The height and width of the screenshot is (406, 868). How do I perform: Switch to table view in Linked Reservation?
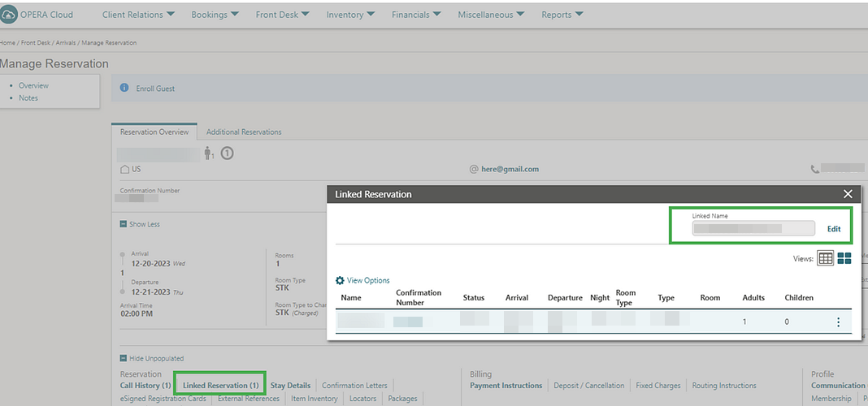click(826, 258)
